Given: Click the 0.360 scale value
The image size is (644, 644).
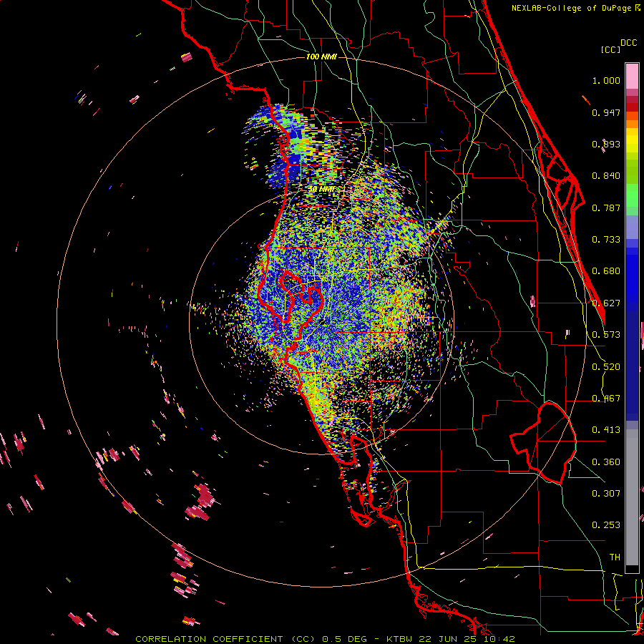Looking at the screenshot, I should 606,462.
